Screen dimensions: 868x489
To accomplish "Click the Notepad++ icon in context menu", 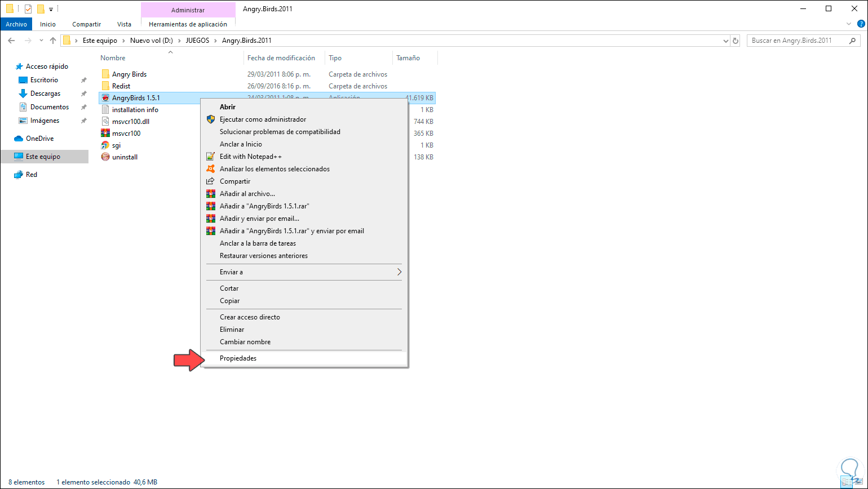I will coord(211,157).
